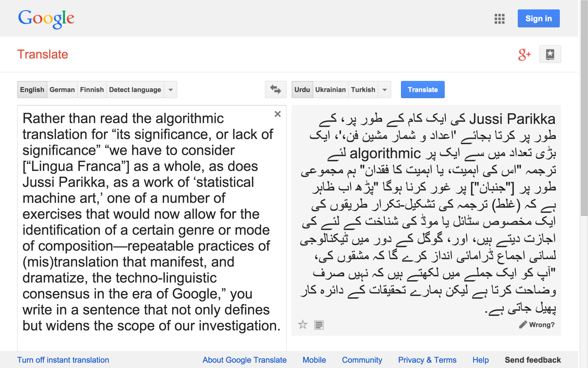This screenshot has height=368, width=588.
Task: Enable Detect language option
Action: (x=135, y=90)
